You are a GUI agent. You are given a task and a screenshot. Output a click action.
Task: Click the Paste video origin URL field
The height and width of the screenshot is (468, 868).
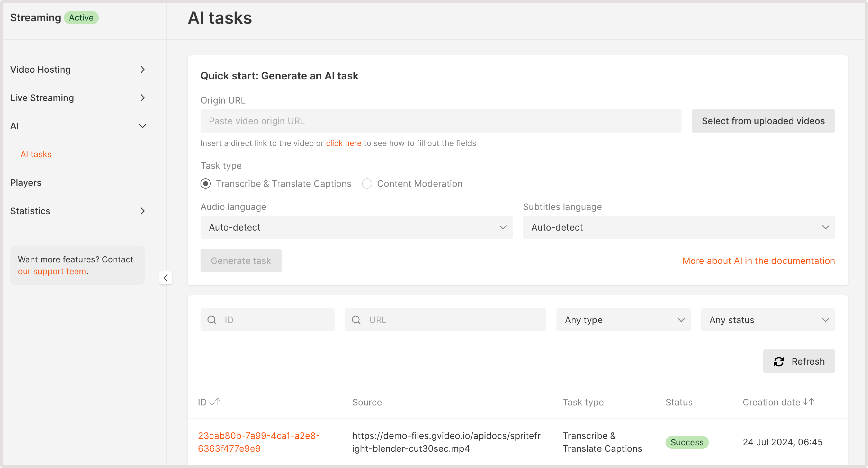click(x=441, y=121)
